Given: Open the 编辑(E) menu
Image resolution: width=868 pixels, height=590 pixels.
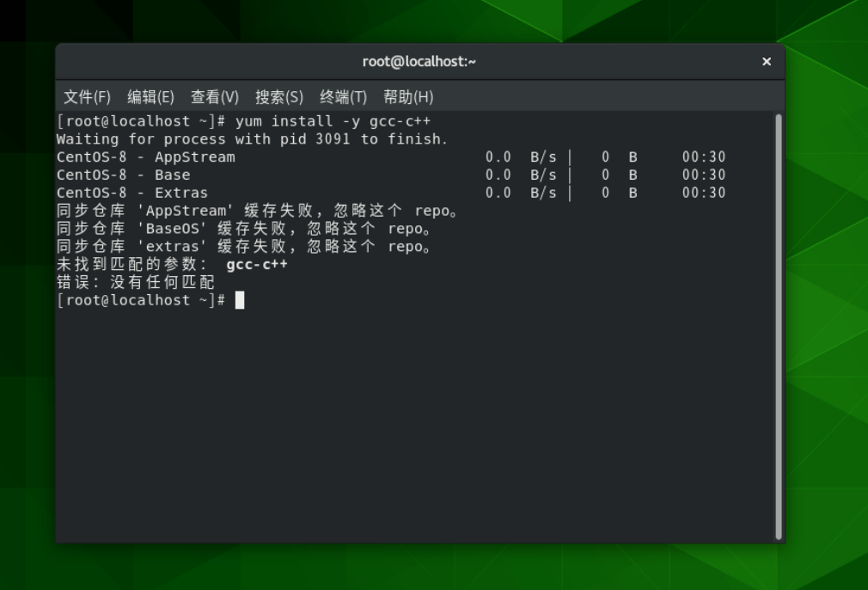Looking at the screenshot, I should point(150,97).
